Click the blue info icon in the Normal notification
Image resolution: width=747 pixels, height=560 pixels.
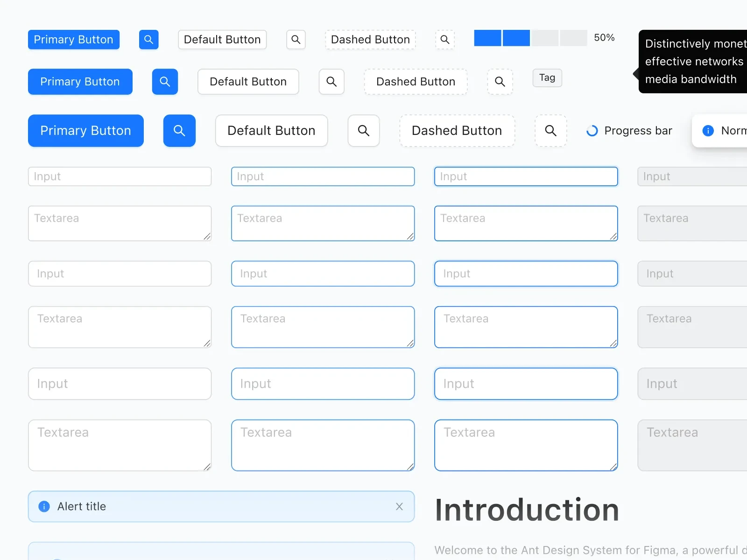point(708,131)
